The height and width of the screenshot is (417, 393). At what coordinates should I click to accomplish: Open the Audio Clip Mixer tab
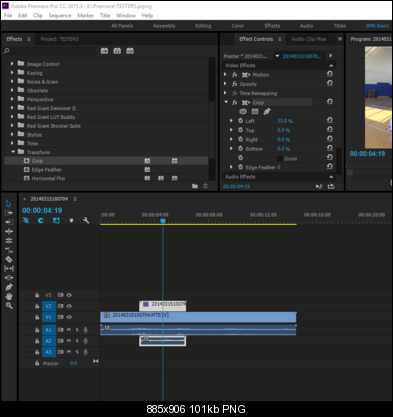(x=309, y=39)
